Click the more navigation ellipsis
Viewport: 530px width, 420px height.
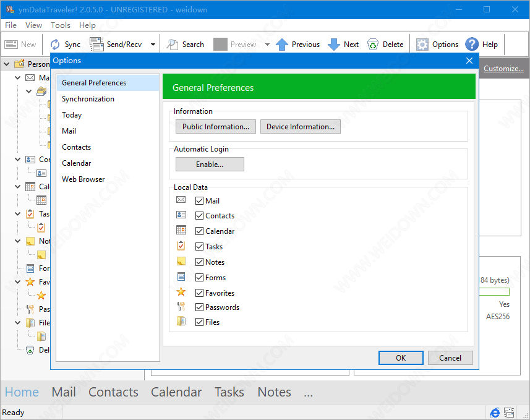[308, 393]
